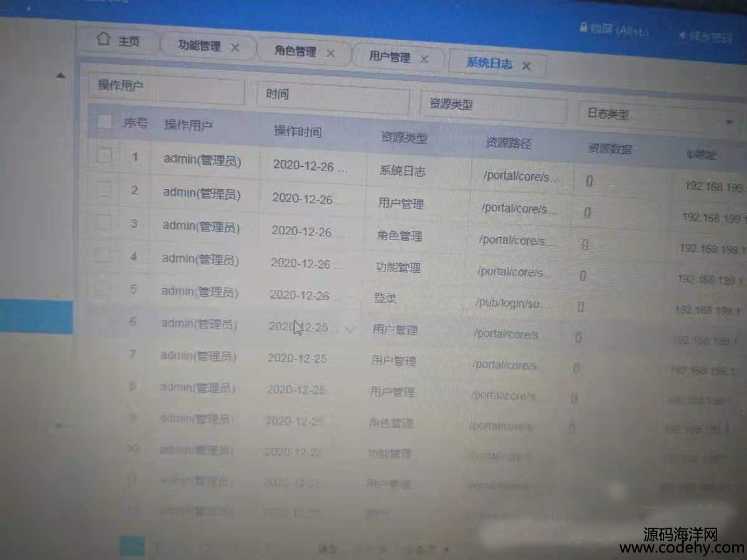The width and height of the screenshot is (747, 560).
Task: Click the sidebar collapse up arrow
Action: point(60,76)
